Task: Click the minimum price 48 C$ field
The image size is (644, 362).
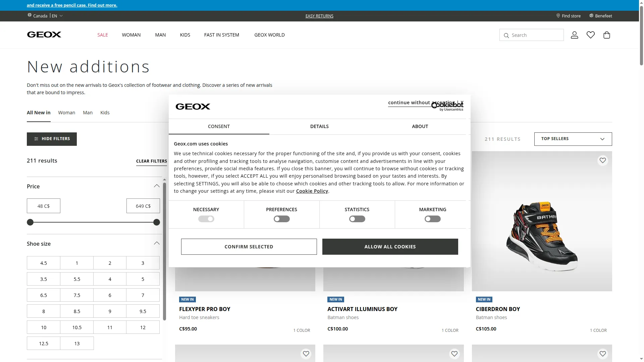Action: (x=44, y=206)
